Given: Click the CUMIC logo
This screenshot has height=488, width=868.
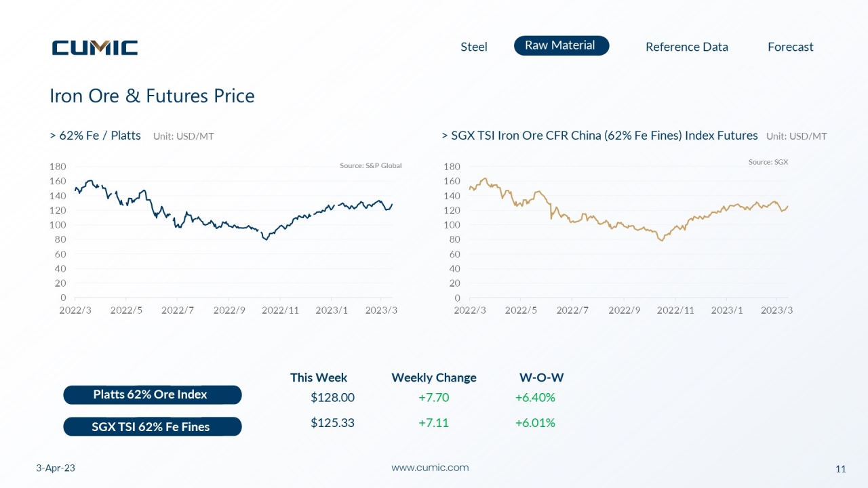Looking at the screenshot, I should pos(95,47).
